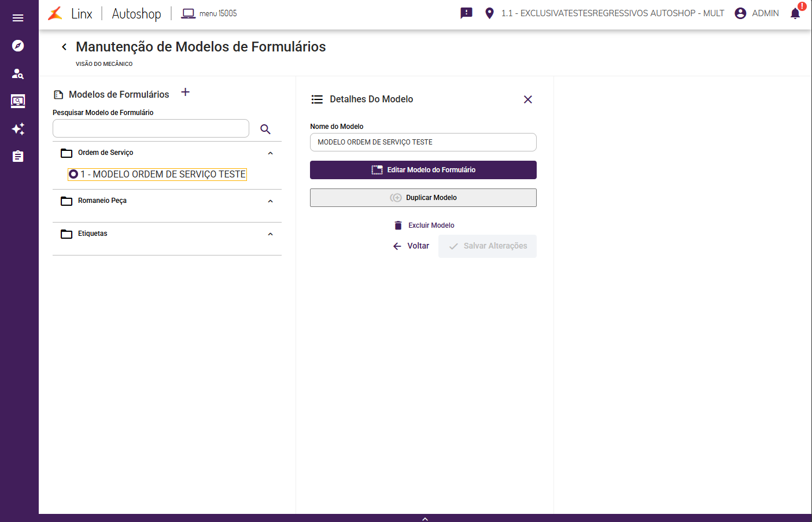Collapse the Romaneio Peça folder
812x522 pixels.
point(270,201)
